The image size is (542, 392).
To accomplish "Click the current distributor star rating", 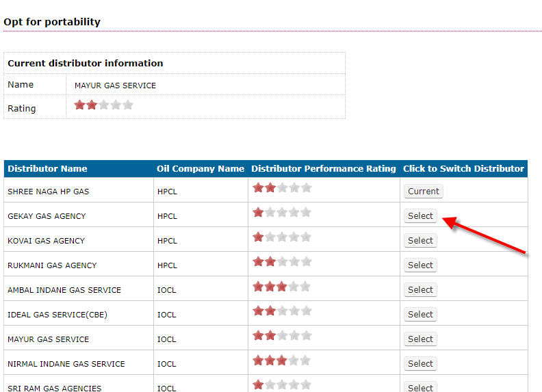I will [103, 105].
